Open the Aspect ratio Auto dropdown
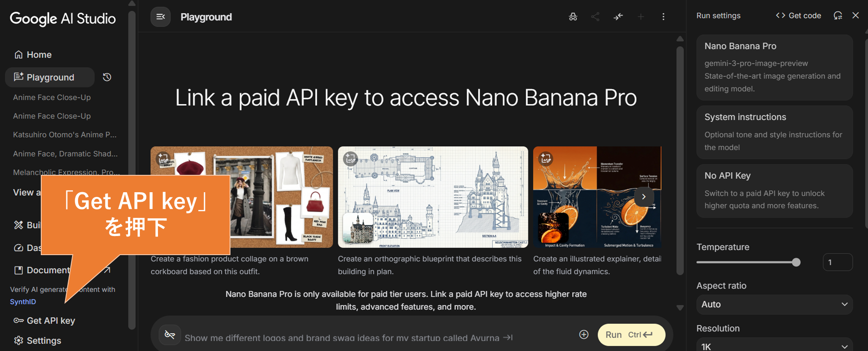Screen dimensions: 868x351 (x=774, y=305)
